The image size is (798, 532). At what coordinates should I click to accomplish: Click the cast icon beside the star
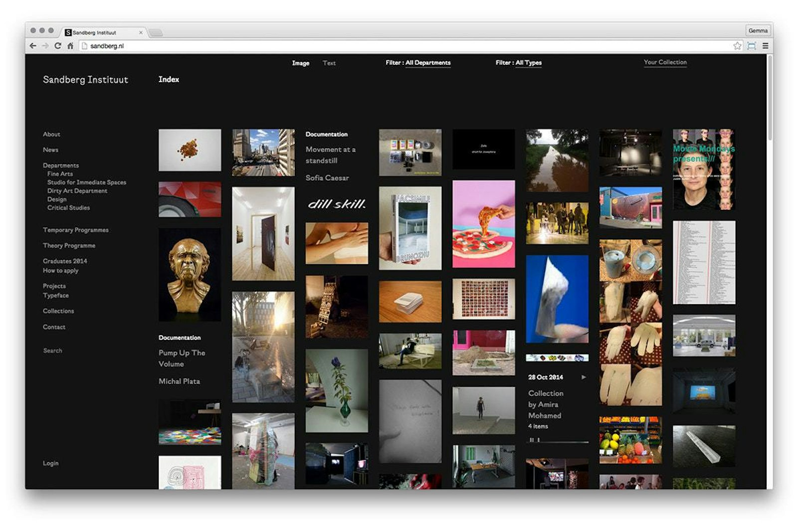(751, 46)
